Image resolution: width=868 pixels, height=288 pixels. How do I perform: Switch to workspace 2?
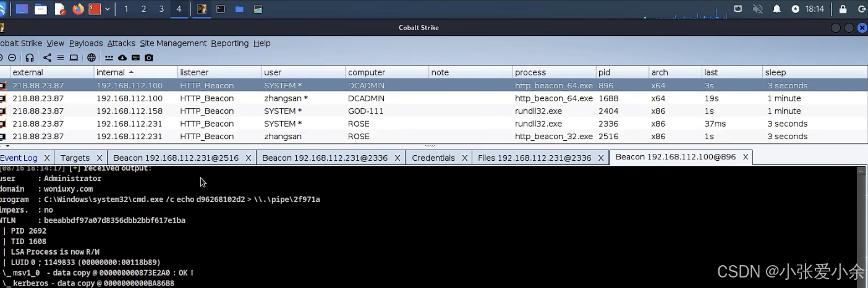[x=144, y=9]
